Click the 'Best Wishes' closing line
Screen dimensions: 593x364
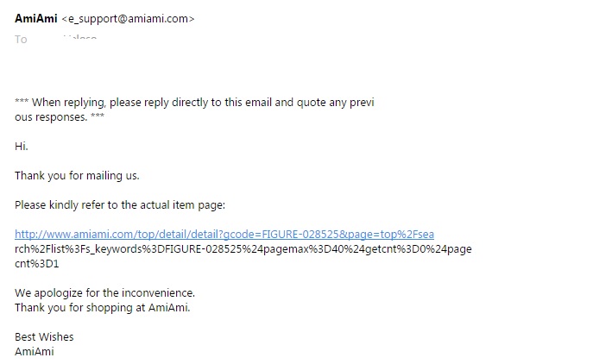pos(44,336)
